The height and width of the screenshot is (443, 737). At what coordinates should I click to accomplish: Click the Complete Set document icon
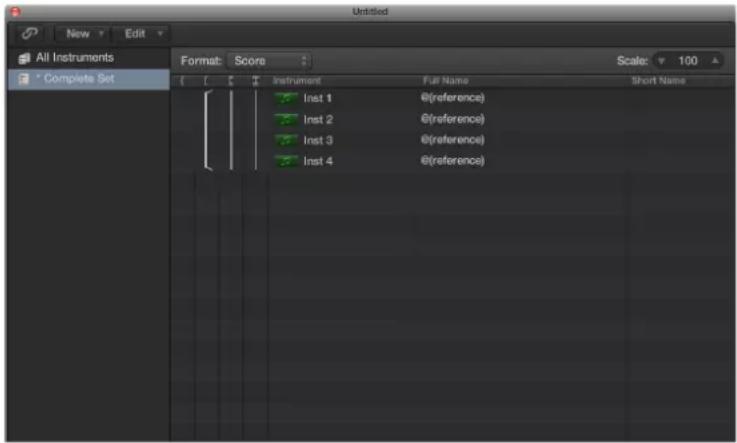24,79
